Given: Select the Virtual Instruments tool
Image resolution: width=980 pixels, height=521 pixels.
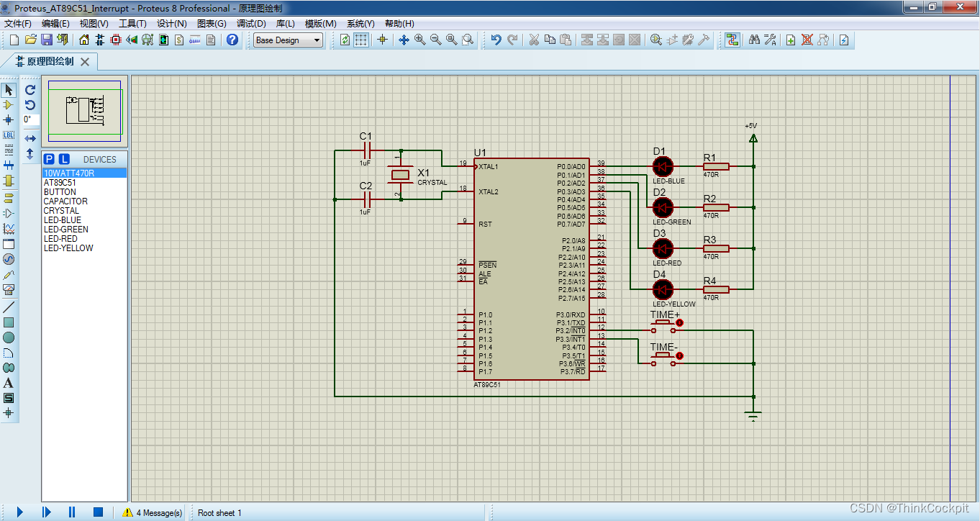Looking at the screenshot, I should click(x=9, y=289).
